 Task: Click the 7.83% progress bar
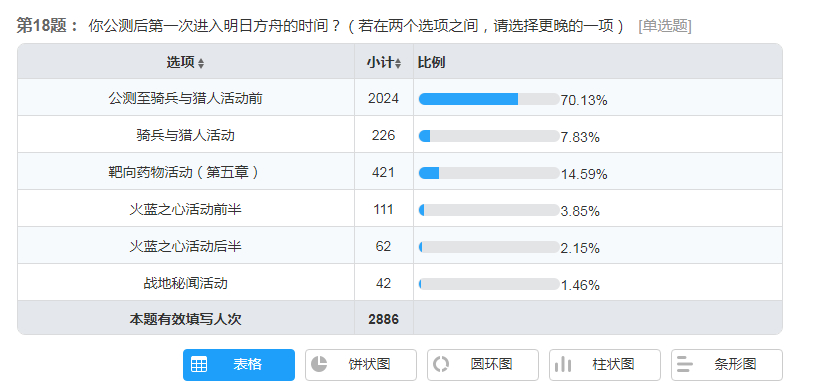(x=489, y=136)
